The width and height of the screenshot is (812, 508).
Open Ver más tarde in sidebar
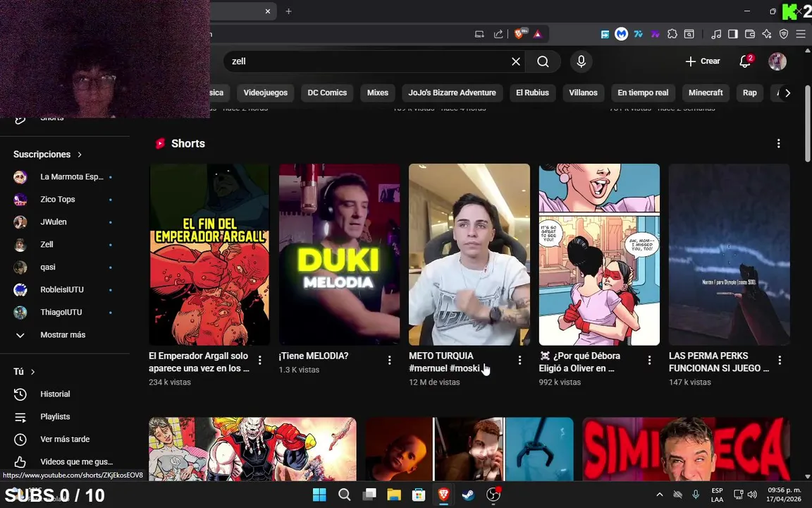65,439
